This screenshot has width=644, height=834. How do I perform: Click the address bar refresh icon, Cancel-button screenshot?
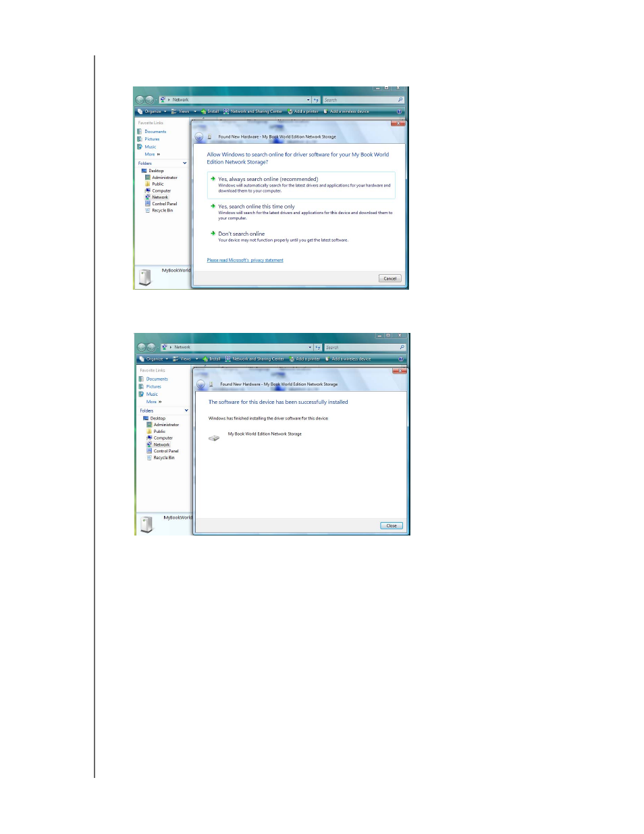[316, 100]
